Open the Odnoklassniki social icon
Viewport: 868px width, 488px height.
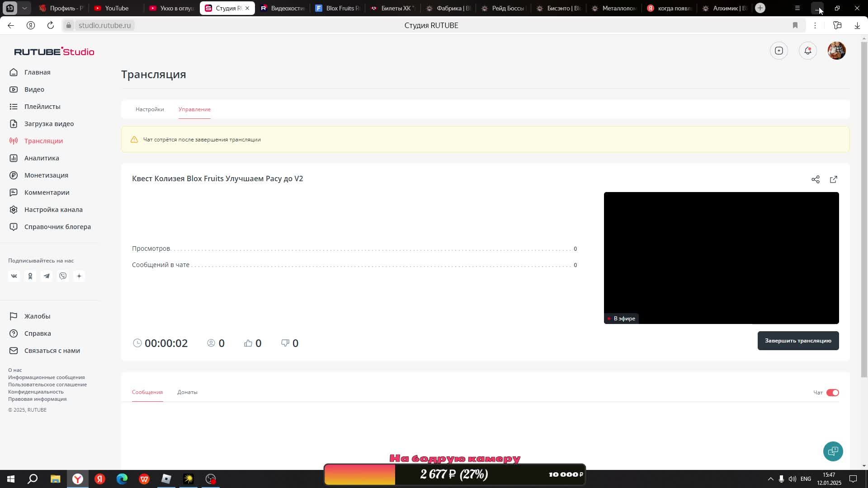[x=30, y=276]
